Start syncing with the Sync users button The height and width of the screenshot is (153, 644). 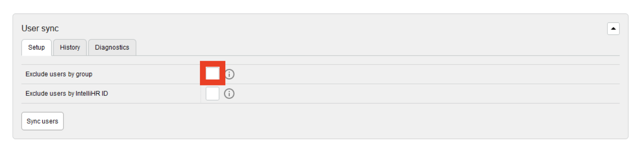click(42, 121)
